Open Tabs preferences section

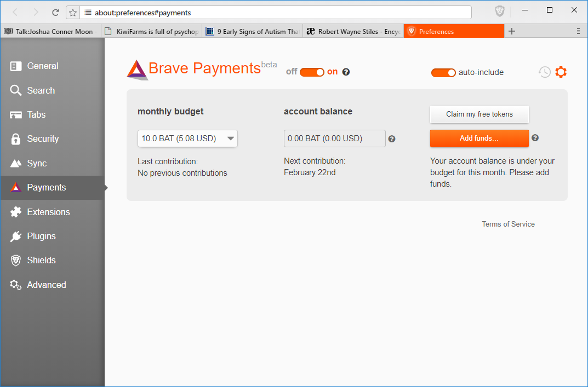point(53,114)
